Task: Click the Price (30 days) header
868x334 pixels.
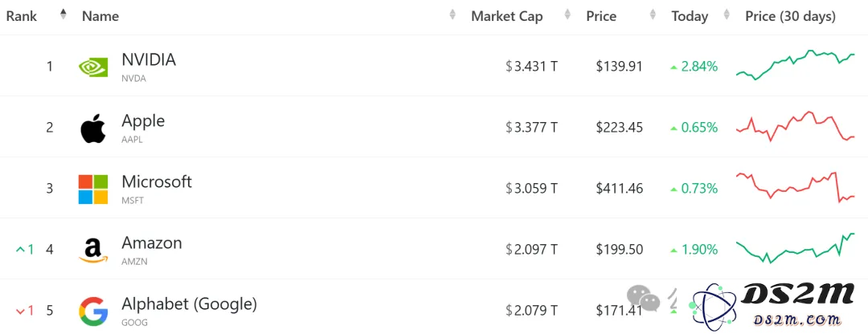Action: click(x=791, y=17)
